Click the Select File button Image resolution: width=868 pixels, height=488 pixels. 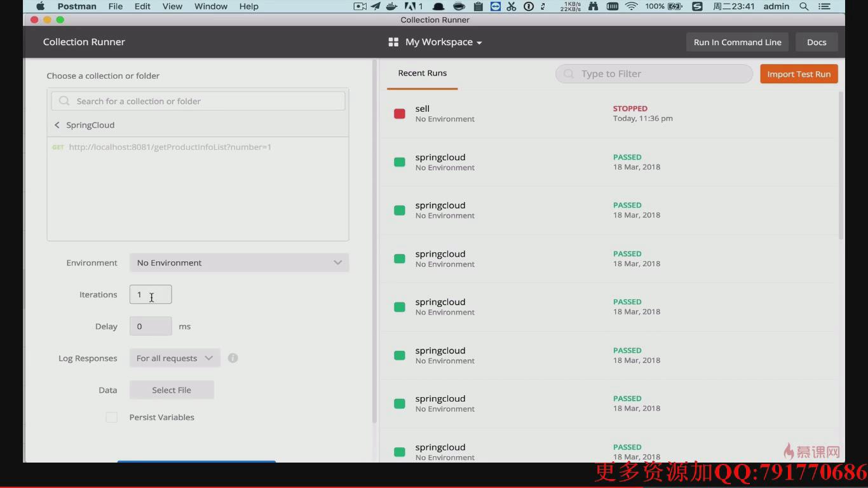pos(172,390)
